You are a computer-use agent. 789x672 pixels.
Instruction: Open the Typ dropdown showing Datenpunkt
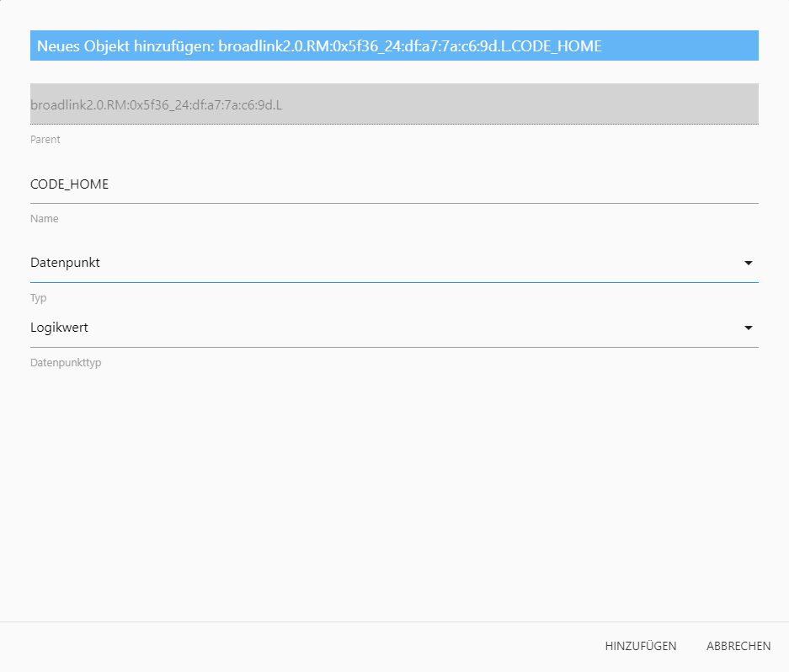point(394,263)
